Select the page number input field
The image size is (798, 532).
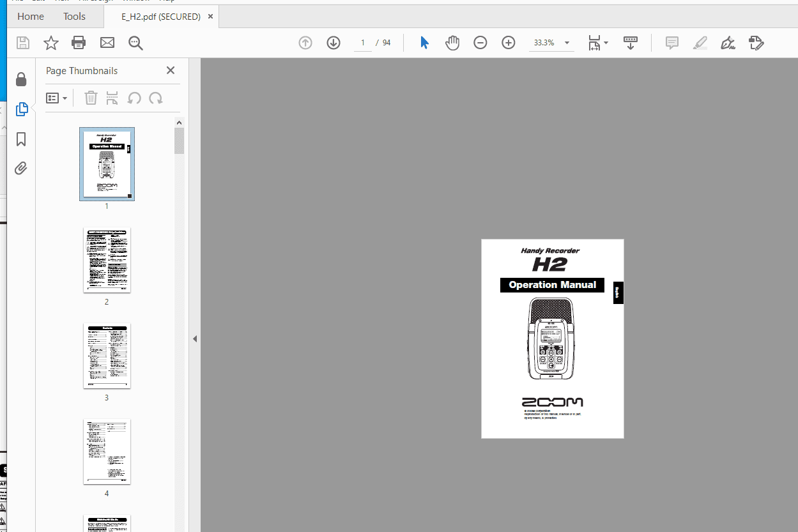click(x=362, y=43)
